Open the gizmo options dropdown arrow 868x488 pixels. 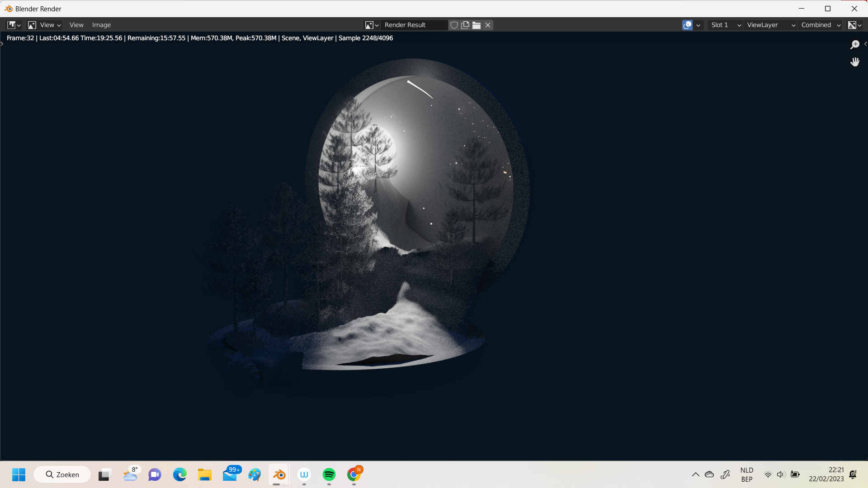click(x=698, y=25)
